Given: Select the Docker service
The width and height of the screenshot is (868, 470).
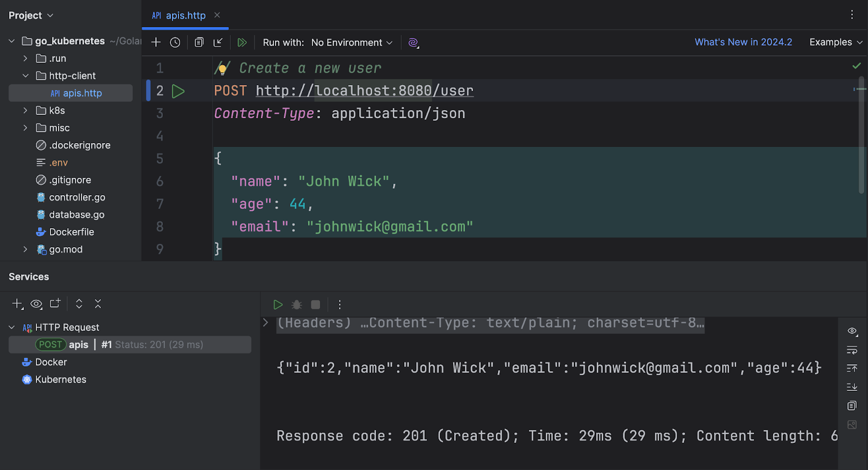Looking at the screenshot, I should (x=44, y=362).
